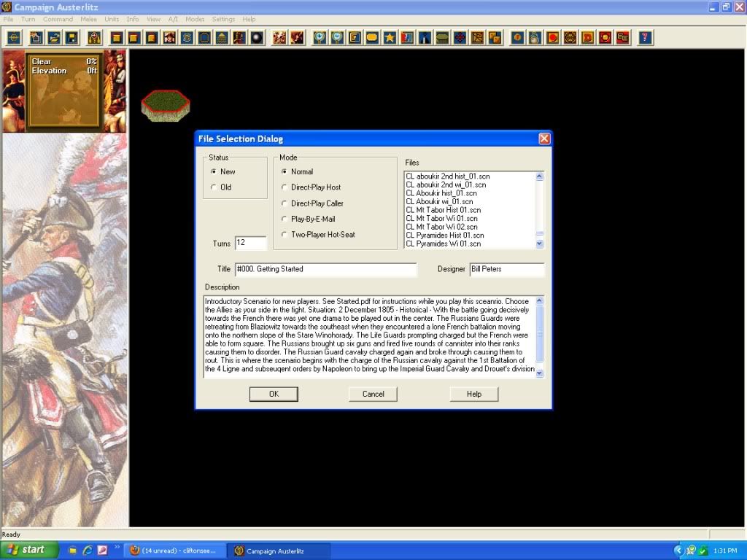Click the black cannonball toolbar icon
The image size is (747, 560).
(258, 38)
